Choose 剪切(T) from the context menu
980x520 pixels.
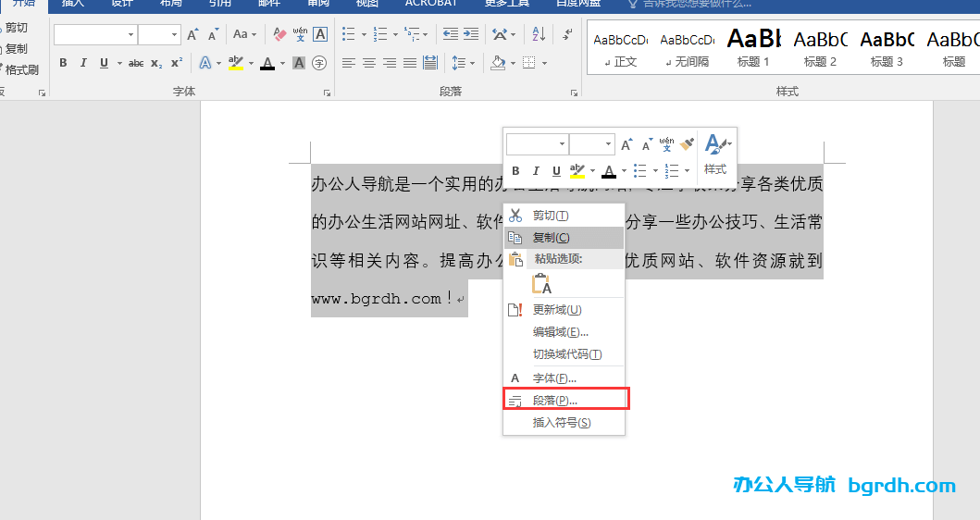pos(564,216)
